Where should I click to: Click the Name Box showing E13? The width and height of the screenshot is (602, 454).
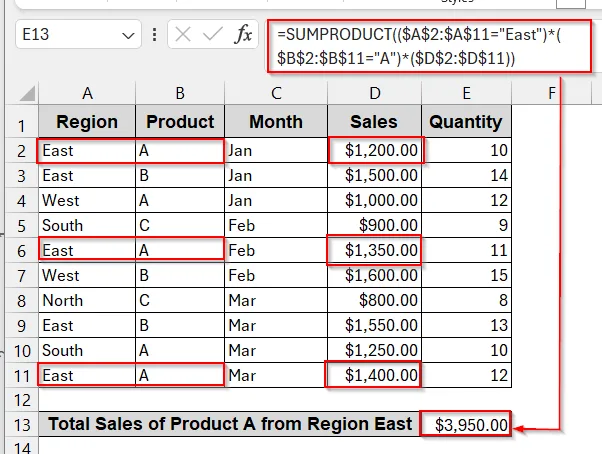tap(78, 35)
